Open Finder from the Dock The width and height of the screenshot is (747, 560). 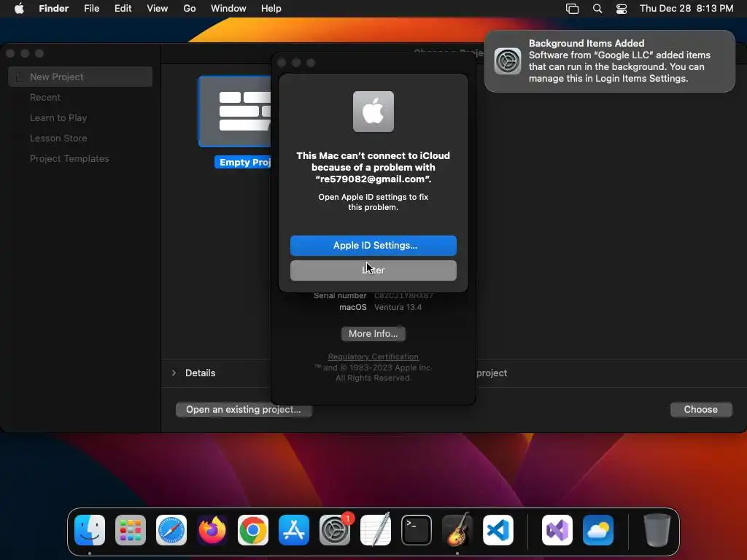(x=90, y=530)
